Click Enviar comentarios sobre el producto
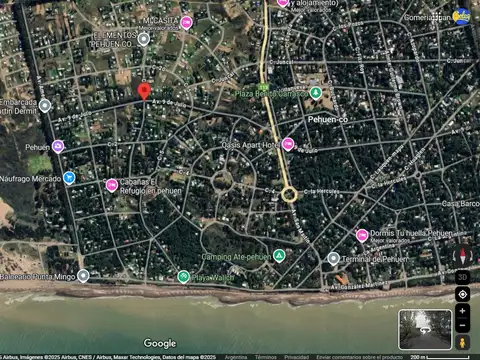 pyautogui.click(x=360, y=357)
